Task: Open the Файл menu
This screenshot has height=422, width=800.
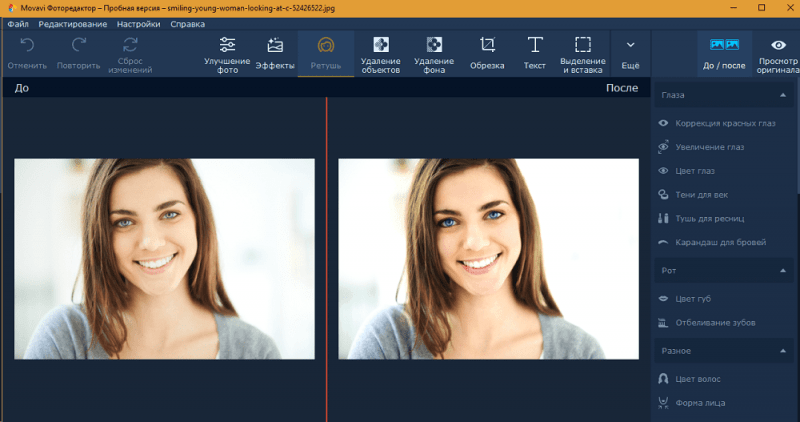Action: 17,22
